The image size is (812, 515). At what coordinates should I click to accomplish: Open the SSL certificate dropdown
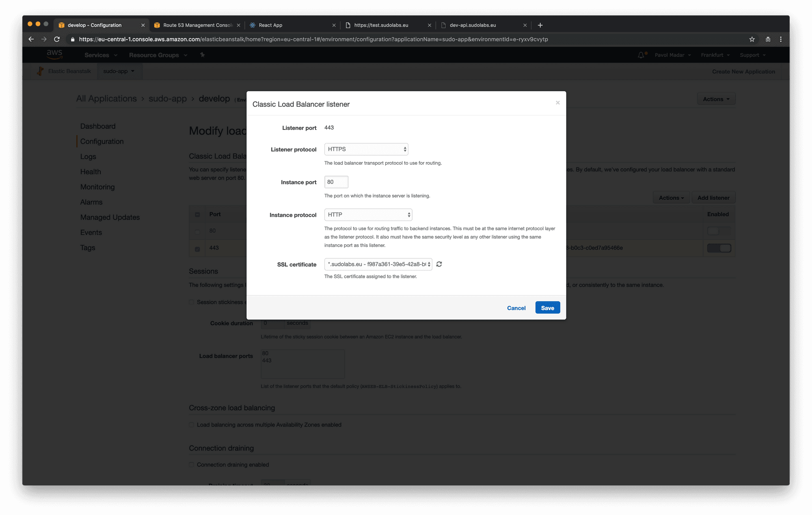378,264
